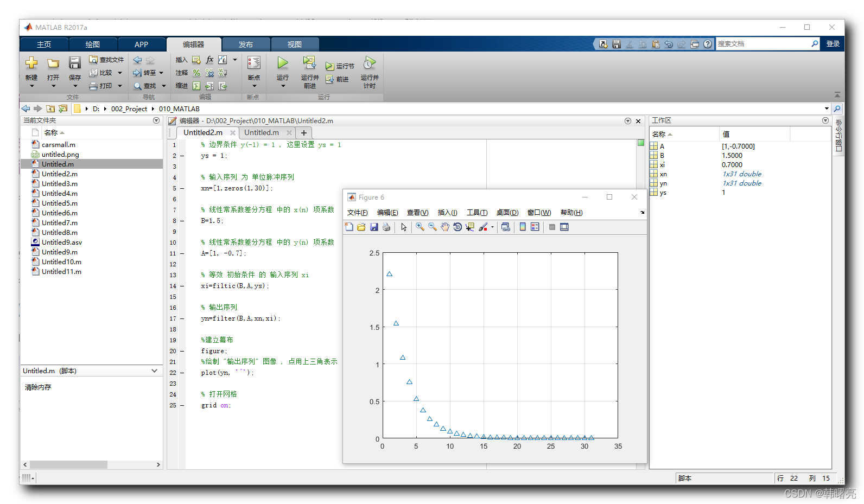Switch to the 绘图 ribbon tab
Screen dimensions: 864x504
click(x=93, y=44)
